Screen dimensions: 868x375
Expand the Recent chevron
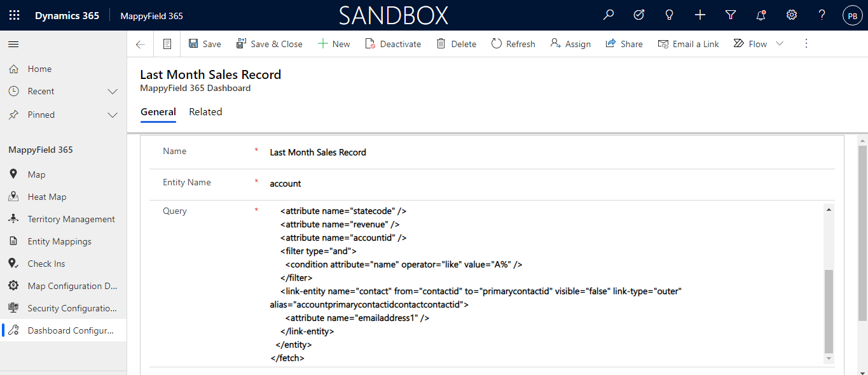(113, 92)
